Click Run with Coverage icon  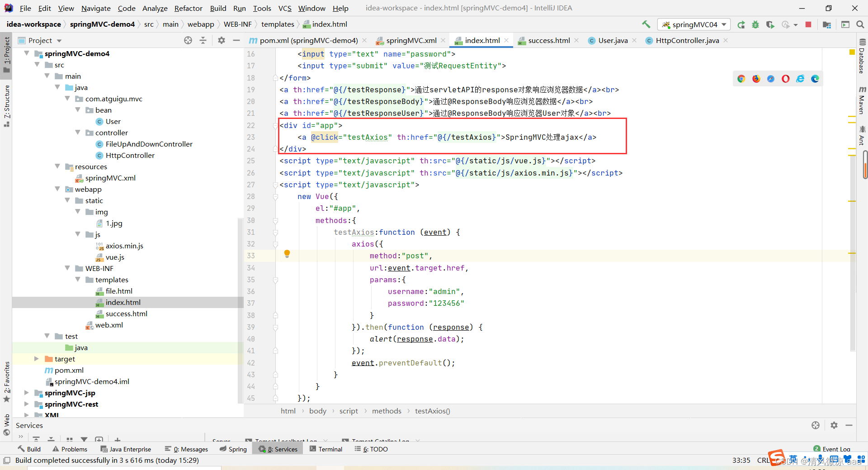(x=770, y=24)
